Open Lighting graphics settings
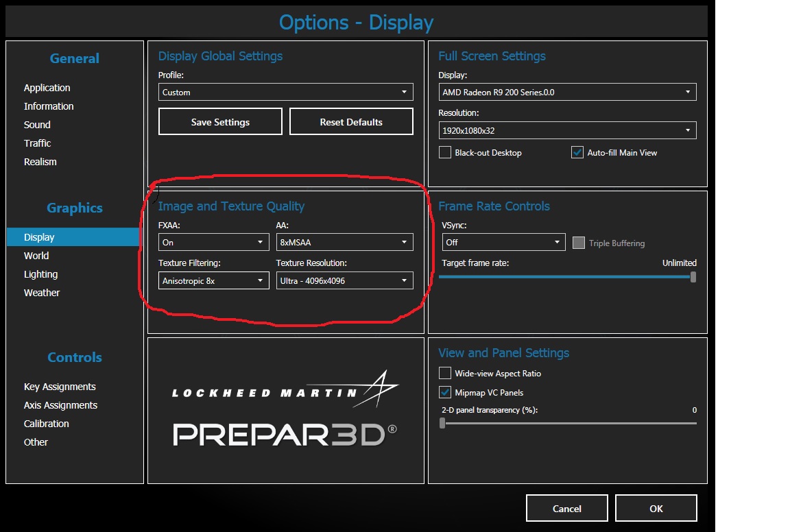This screenshot has width=790, height=532. pos(40,274)
